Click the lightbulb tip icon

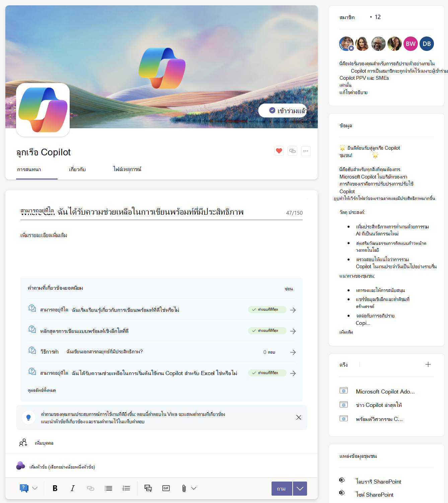click(28, 418)
